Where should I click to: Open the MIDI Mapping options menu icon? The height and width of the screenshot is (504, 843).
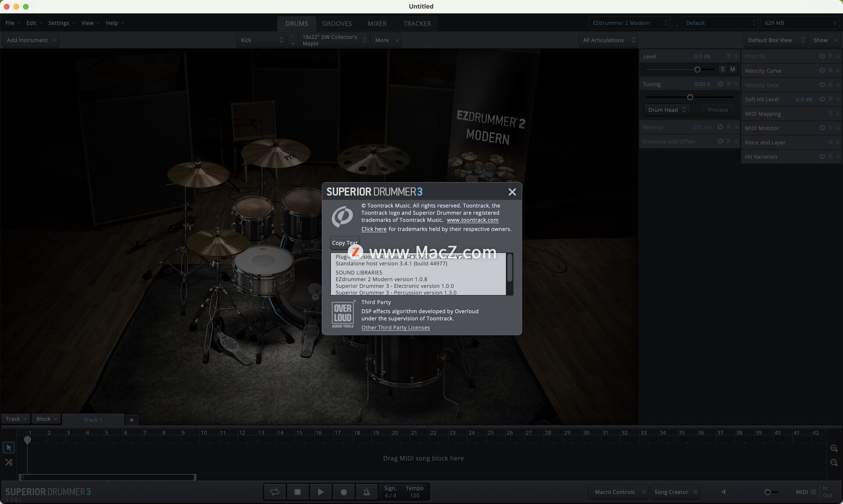point(831,114)
